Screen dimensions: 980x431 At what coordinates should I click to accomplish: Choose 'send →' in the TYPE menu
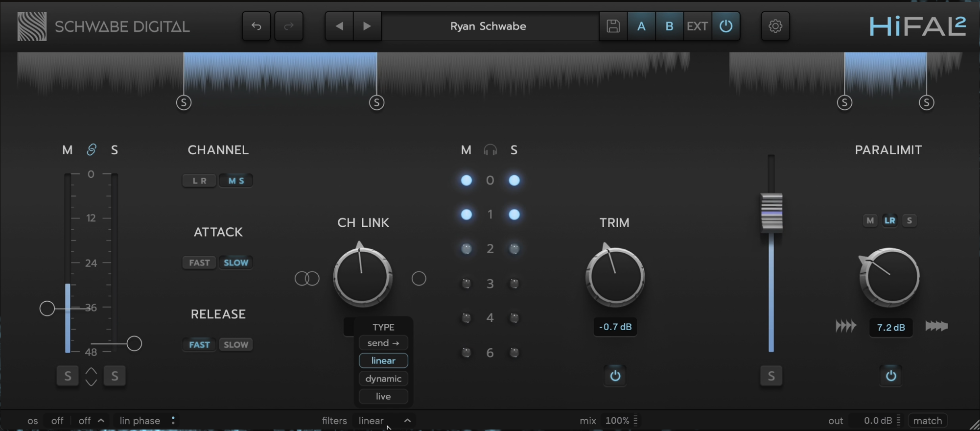pos(383,343)
